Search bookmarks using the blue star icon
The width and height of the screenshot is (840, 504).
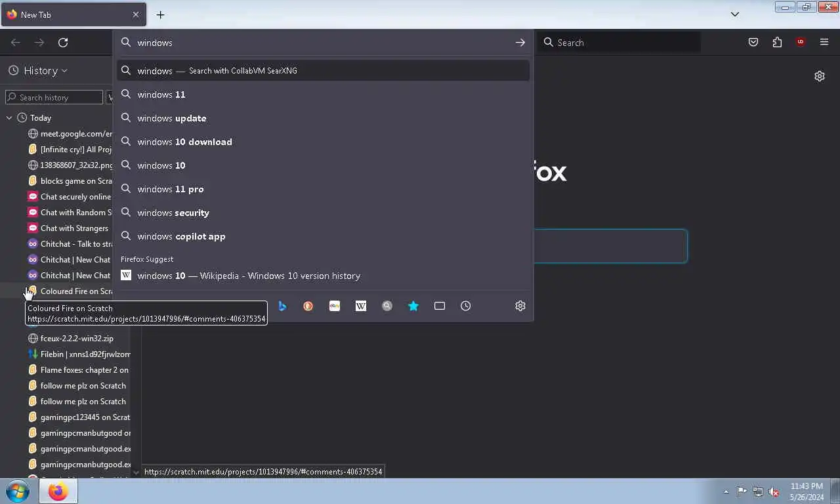point(413,306)
